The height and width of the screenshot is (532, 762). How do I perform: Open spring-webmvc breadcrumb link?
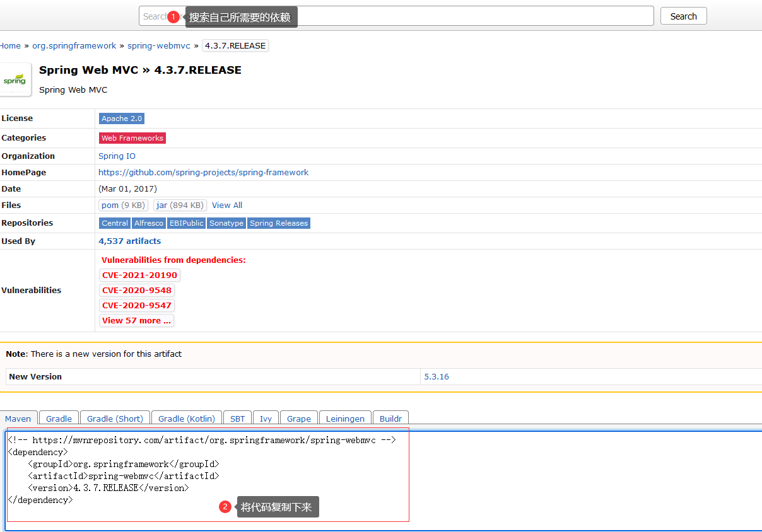tap(159, 46)
